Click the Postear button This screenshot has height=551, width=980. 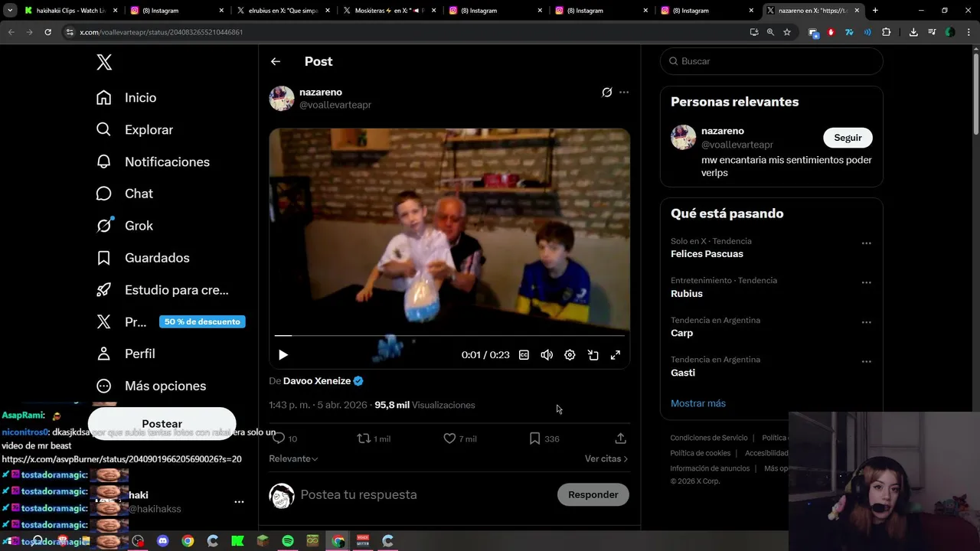(162, 423)
